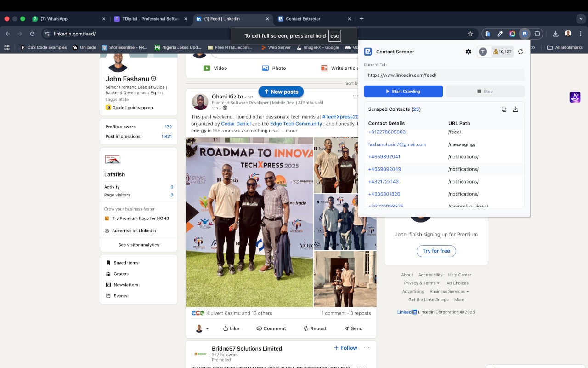Viewport: 588px width, 368px height.
Task: Click the scraped number +4321727143
Action: point(384,182)
